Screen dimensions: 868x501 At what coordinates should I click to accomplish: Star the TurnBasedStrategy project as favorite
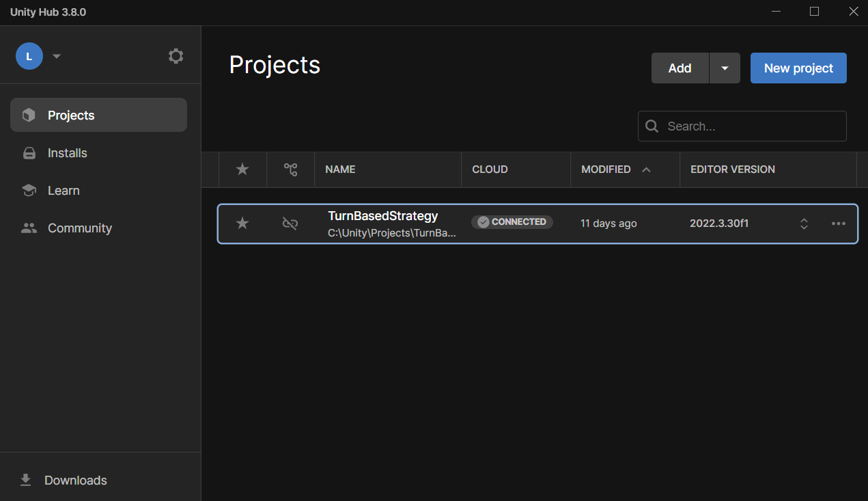(242, 224)
